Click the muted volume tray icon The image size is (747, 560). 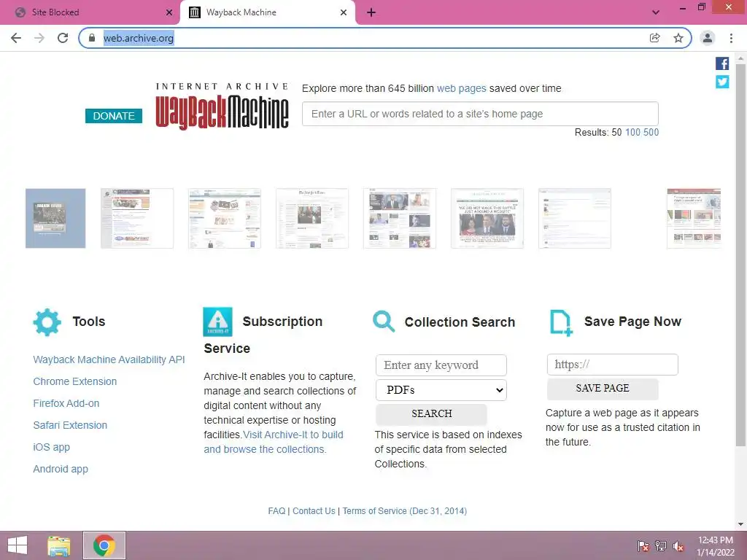pyautogui.click(x=678, y=546)
